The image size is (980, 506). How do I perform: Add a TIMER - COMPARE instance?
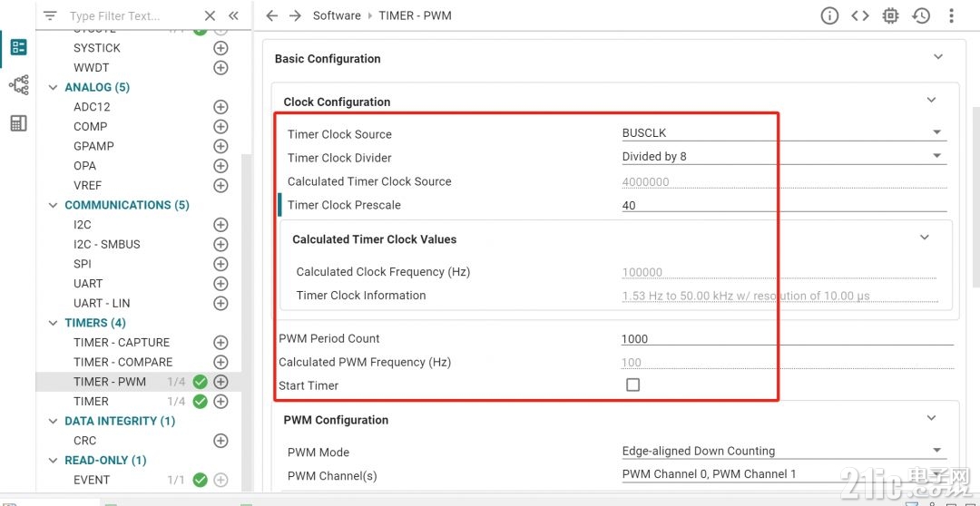pos(220,362)
